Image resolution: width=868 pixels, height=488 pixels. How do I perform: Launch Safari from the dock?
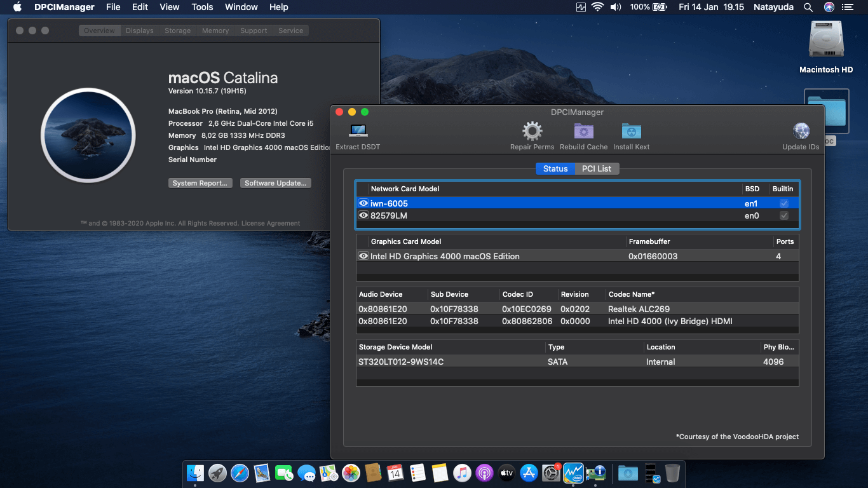tap(240, 473)
